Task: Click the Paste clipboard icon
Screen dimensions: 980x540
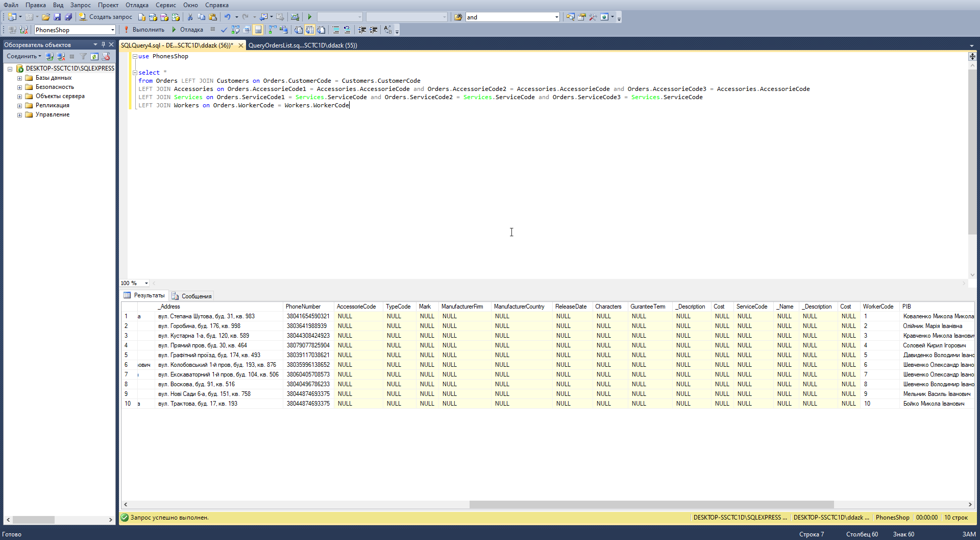Action: point(213,17)
